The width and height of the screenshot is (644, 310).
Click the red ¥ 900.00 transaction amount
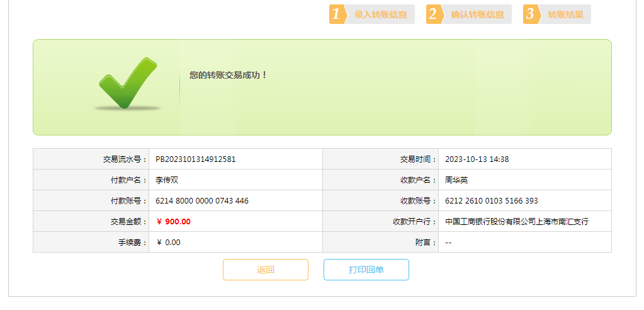click(x=173, y=222)
